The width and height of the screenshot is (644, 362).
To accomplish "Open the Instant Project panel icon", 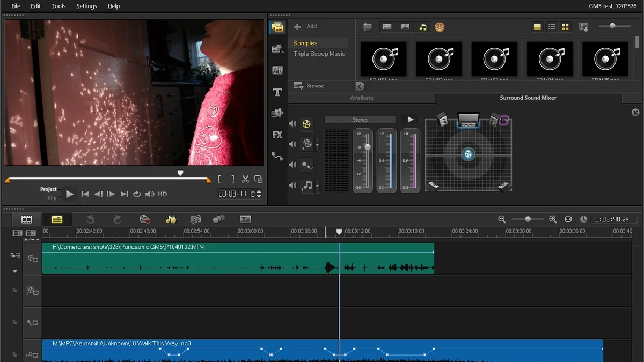I will click(277, 49).
